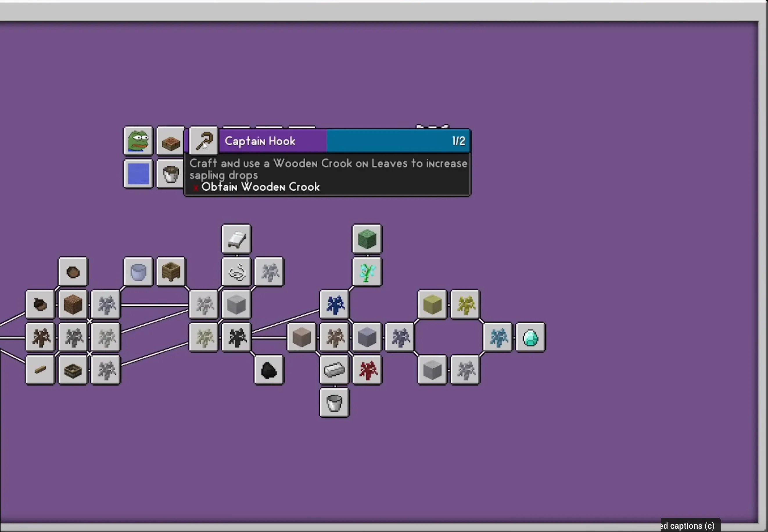The image size is (768, 532).
Task: Click the solid blue square tile
Action: (138, 174)
